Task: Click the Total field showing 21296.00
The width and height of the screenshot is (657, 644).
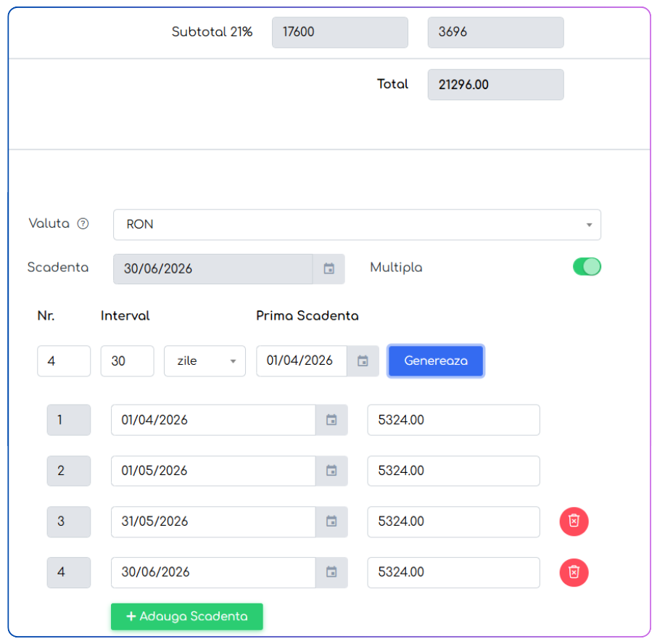Action: point(496,85)
